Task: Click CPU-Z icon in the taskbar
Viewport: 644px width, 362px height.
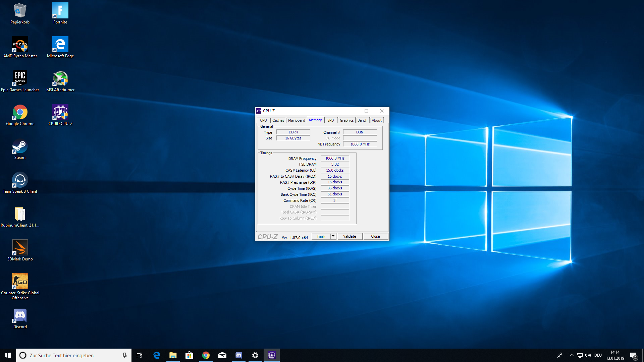Action: click(272, 355)
